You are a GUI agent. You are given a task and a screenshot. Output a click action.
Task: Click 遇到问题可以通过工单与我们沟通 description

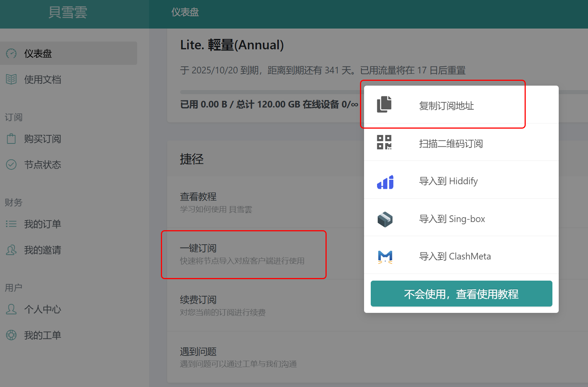point(238,364)
